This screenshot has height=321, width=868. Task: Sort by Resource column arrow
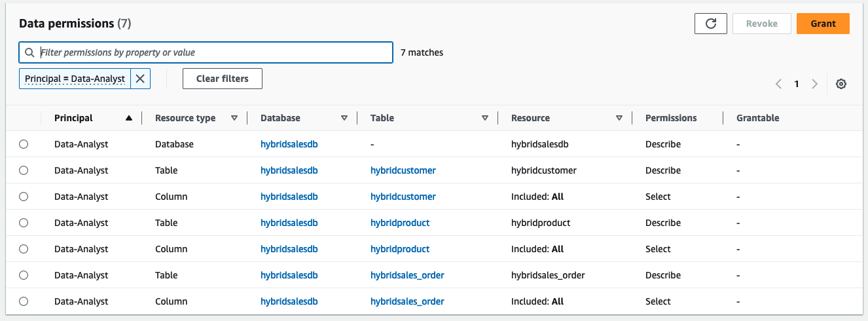619,119
